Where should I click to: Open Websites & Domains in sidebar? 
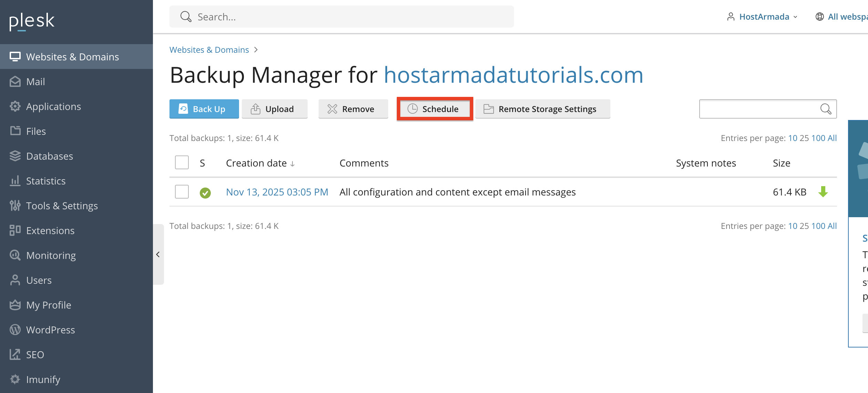(76, 57)
